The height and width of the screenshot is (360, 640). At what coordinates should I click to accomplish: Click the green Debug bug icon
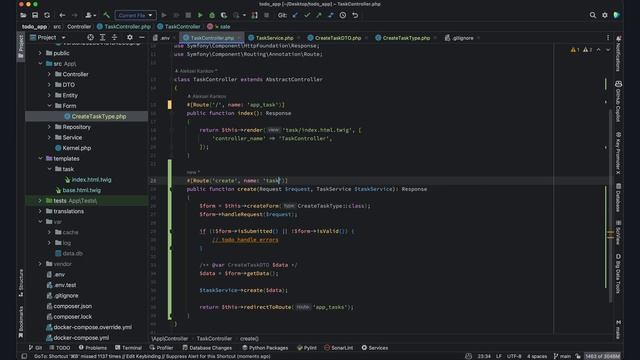(212, 15)
